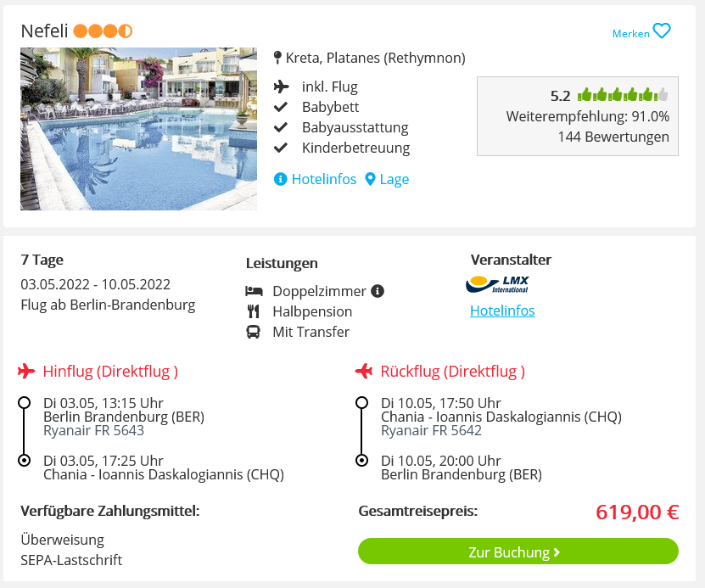Viewport: 705px width, 588px height.
Task: Click the Ryanair FR 5643 flight number
Action: (x=93, y=430)
